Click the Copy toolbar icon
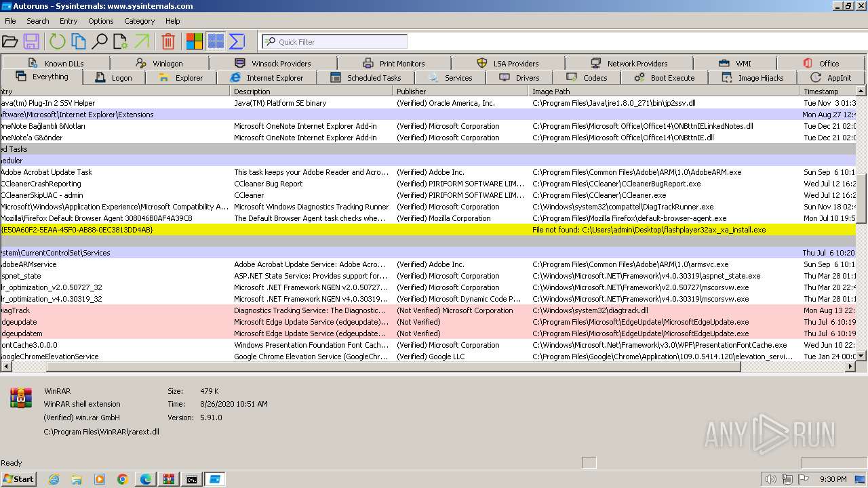This screenshot has width=868, height=488. point(79,42)
